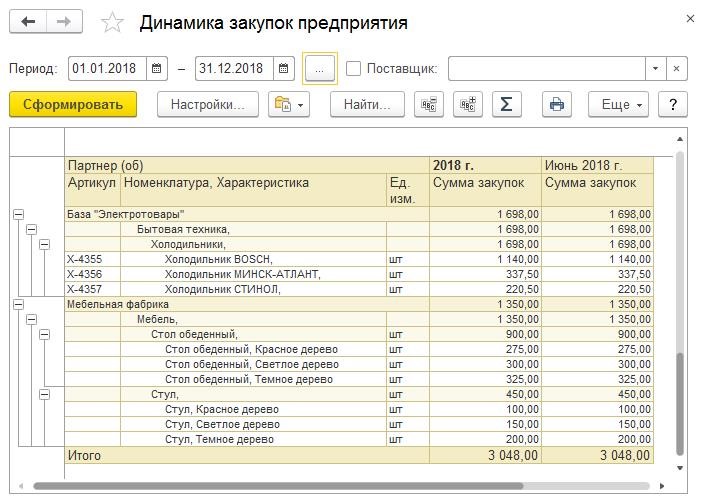Click the Поставщик input field
Screen dimensions: 703x504
[x=547, y=69]
